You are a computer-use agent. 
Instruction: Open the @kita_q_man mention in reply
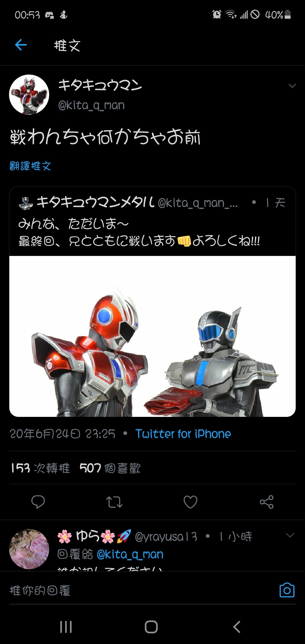[x=130, y=554]
